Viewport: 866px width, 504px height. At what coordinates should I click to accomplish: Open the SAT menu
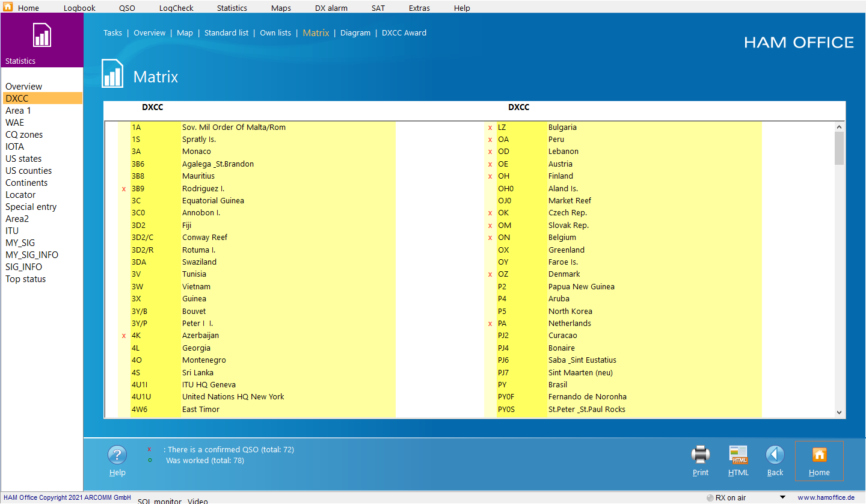click(x=378, y=8)
